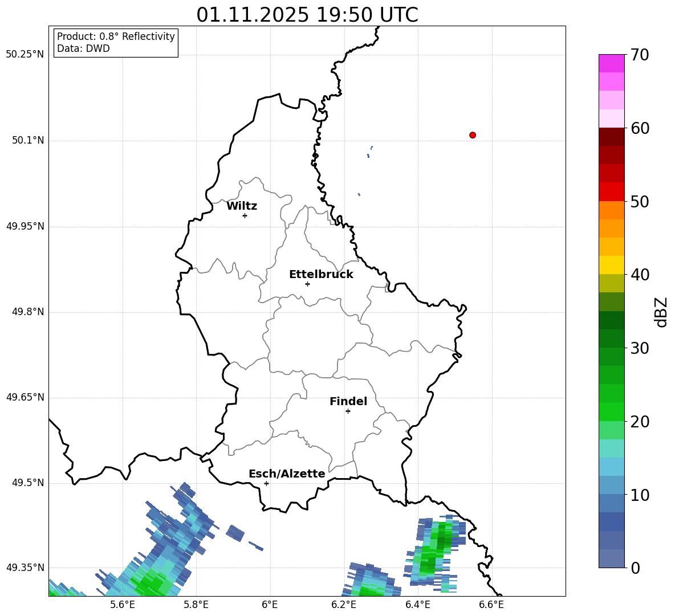Click the green radar echo near 6.45°E 49.37°N

(x=436, y=553)
